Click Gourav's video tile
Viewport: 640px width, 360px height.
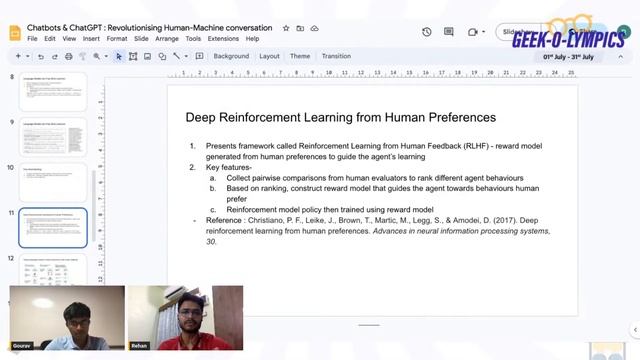pyautogui.click(x=67, y=318)
